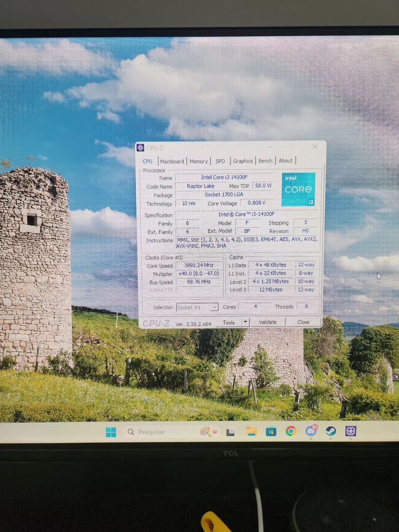Open Google Chrome from the taskbar

point(291,431)
